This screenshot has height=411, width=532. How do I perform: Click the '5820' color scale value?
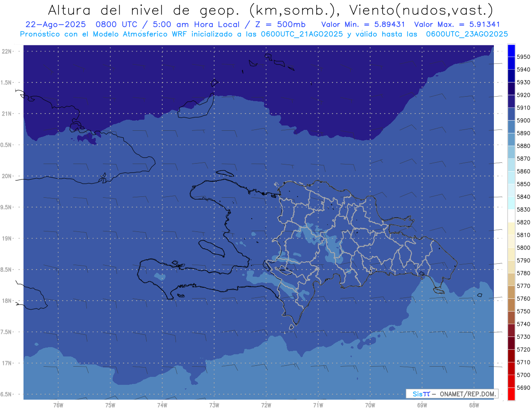(524, 222)
